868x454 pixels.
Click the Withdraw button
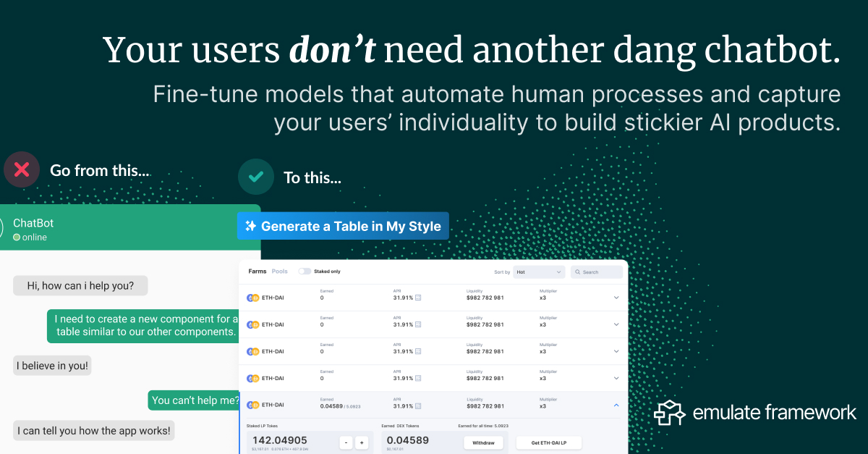click(483, 442)
